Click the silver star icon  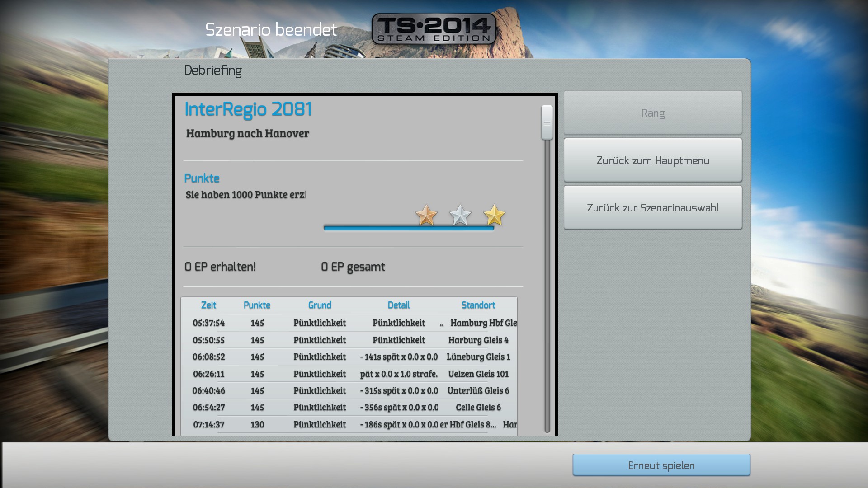[460, 215]
